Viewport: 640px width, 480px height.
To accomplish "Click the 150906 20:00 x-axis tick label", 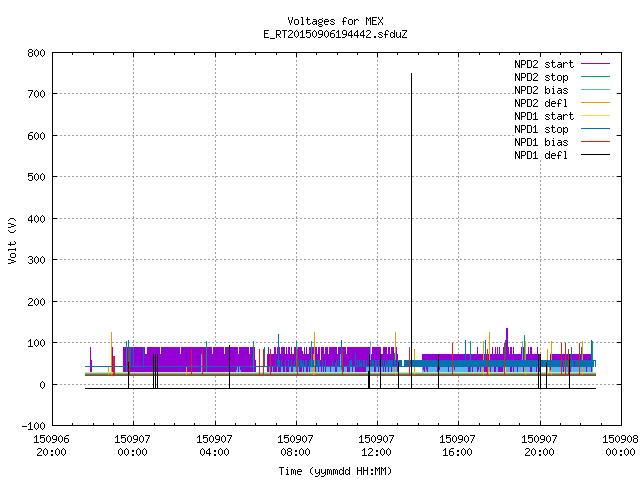I will tap(51, 445).
